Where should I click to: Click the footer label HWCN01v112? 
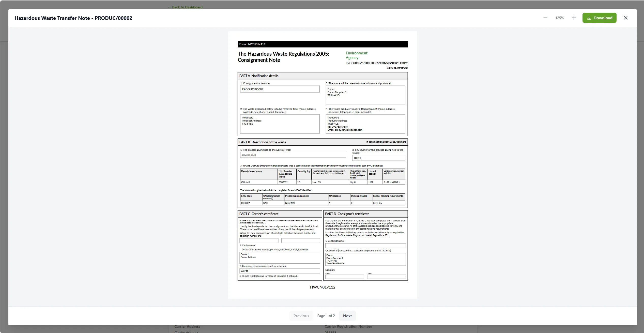click(323, 287)
